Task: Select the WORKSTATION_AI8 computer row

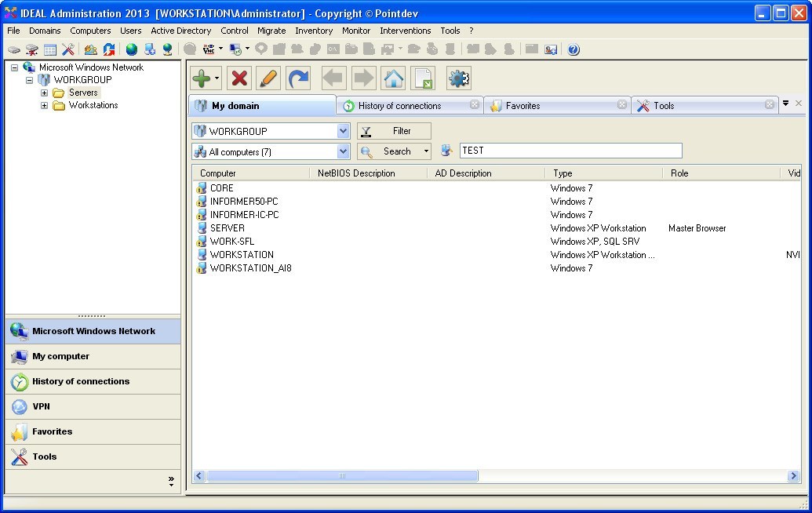Action: coord(497,268)
